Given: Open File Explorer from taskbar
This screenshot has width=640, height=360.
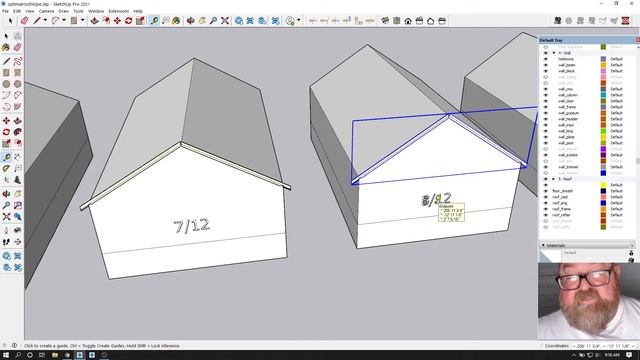Looking at the screenshot, I should (x=55, y=355).
